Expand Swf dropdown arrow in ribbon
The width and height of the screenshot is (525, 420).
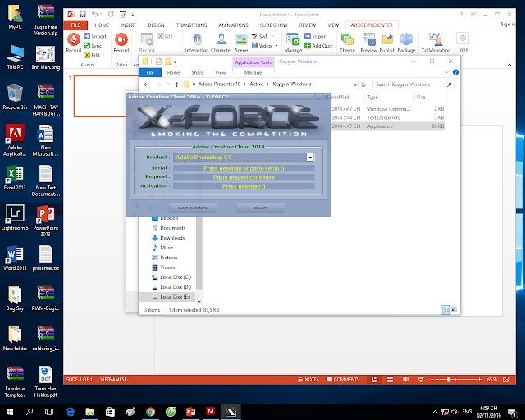(x=272, y=37)
